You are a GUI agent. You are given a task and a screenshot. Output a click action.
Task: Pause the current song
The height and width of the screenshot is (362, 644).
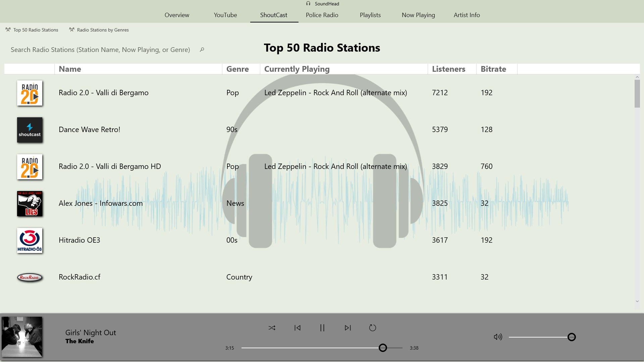322,328
